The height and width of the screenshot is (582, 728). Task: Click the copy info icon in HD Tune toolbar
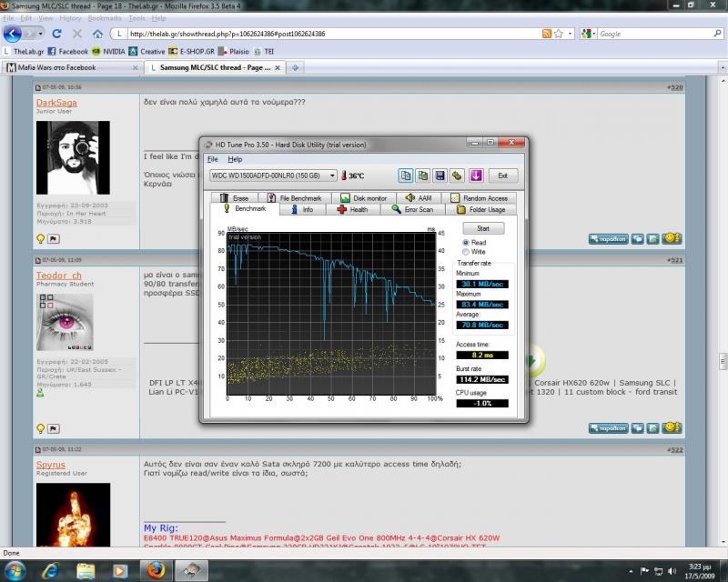click(405, 176)
